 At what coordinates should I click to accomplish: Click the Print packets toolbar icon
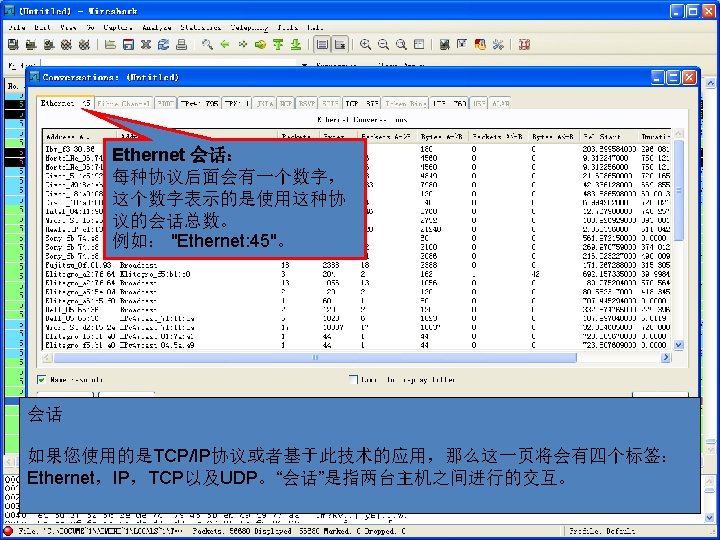point(181,45)
